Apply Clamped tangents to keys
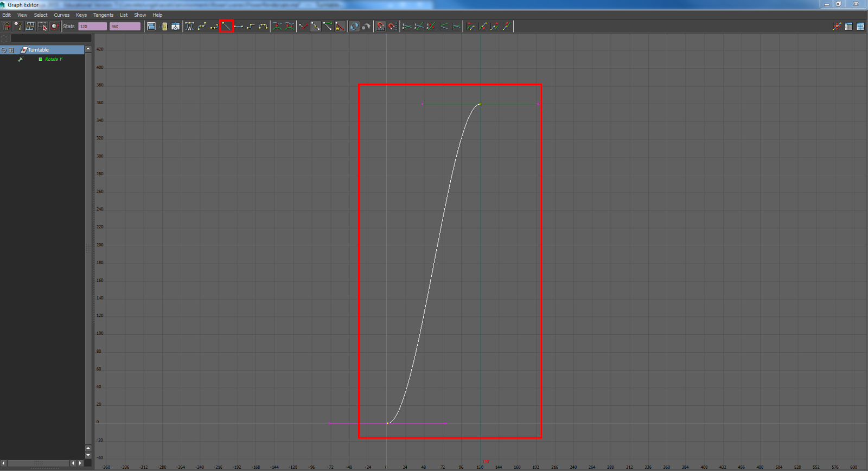Image resolution: width=868 pixels, height=471 pixels. click(214, 26)
